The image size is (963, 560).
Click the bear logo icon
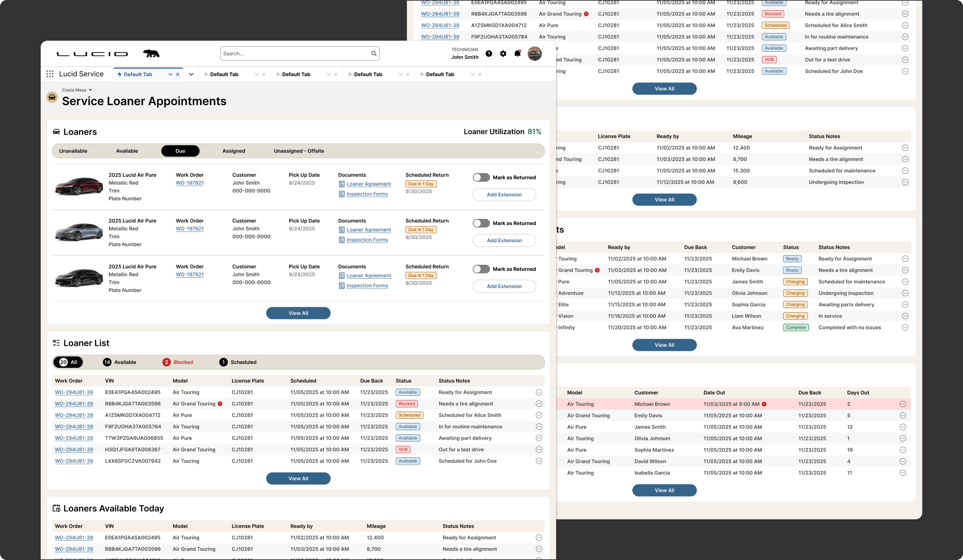[x=151, y=54]
